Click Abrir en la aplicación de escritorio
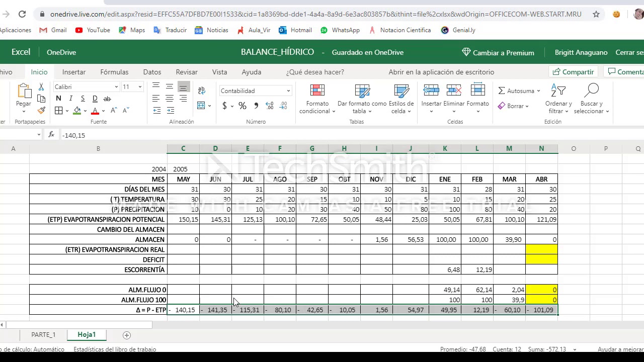The height and width of the screenshot is (362, 644). point(441,72)
